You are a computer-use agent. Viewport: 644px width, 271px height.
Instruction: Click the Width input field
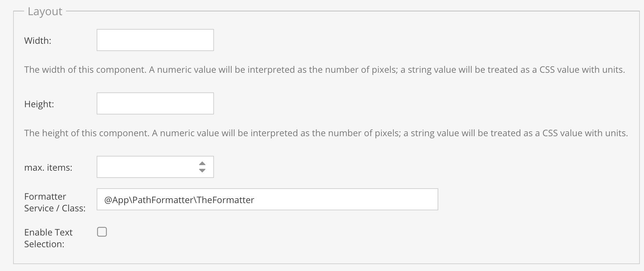click(155, 40)
